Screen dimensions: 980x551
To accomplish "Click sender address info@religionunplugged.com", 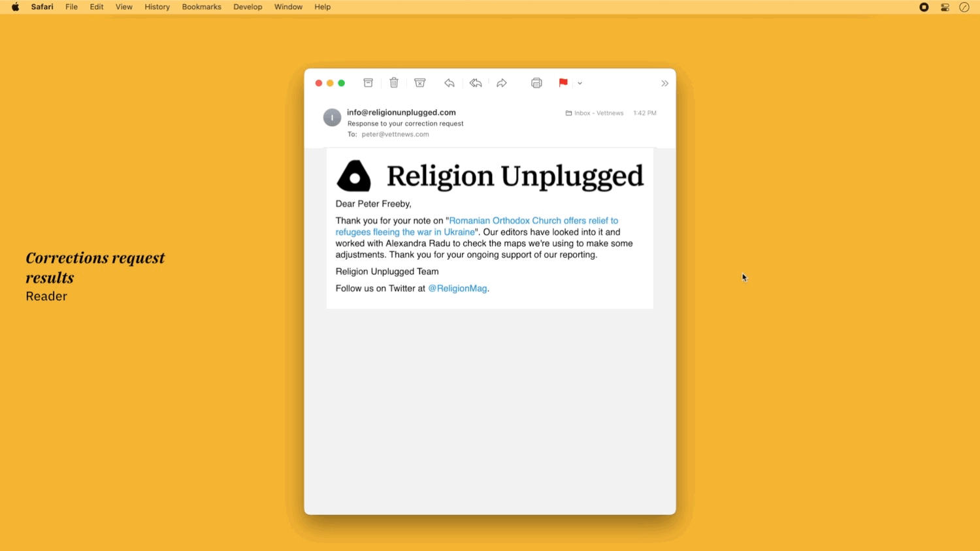I will click(x=401, y=112).
